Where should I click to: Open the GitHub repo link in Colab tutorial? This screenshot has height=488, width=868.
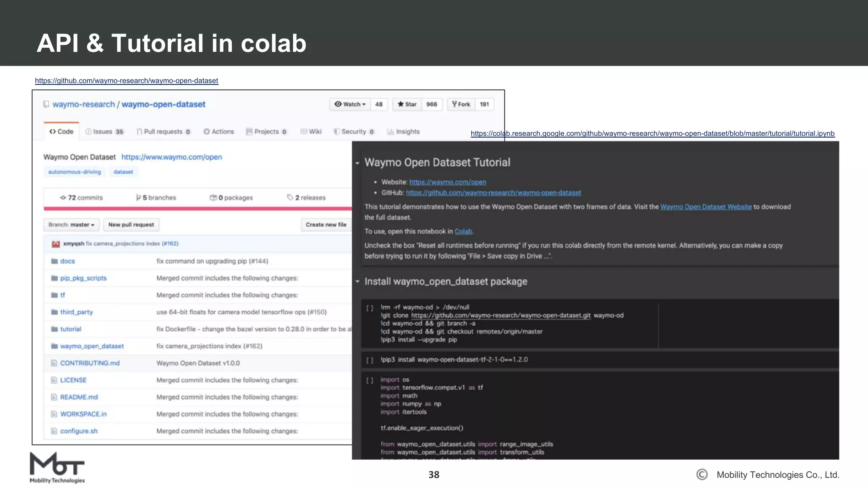tap(493, 193)
